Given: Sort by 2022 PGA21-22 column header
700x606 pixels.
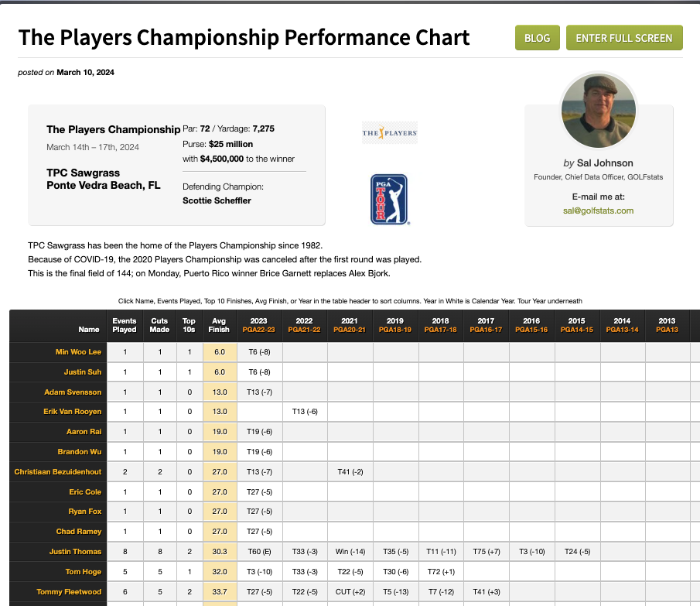Looking at the screenshot, I should pos(304,325).
